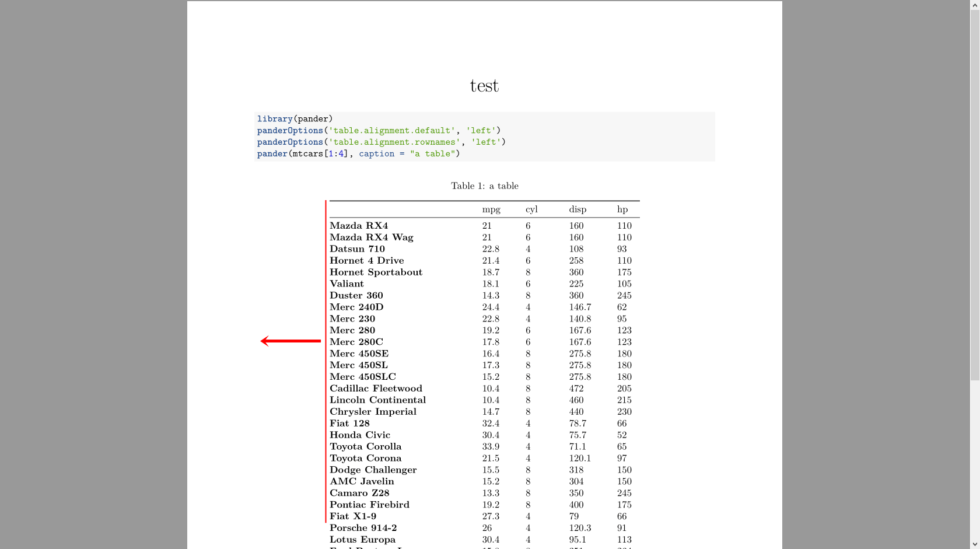Click the 'Fiat X1-9' row name
The height and width of the screenshot is (549, 980).
(x=353, y=516)
